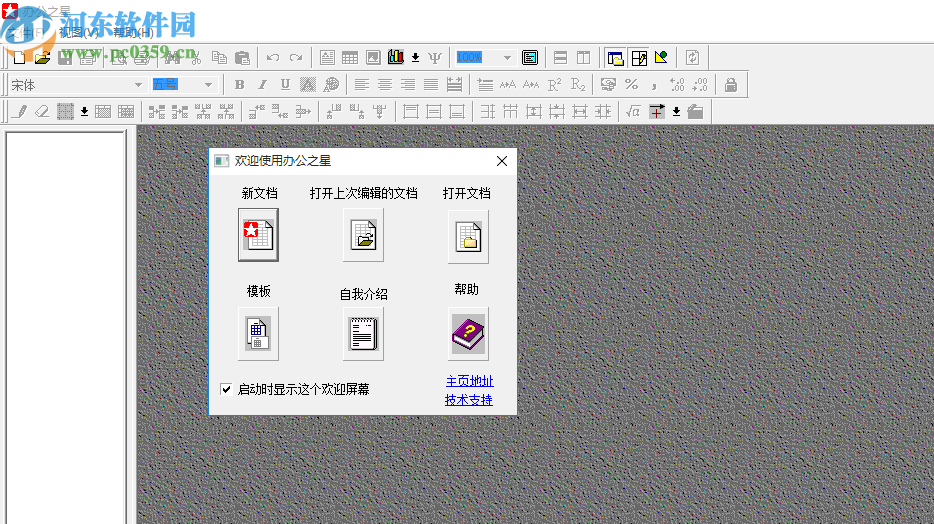Click the redo arrow icon

296,58
